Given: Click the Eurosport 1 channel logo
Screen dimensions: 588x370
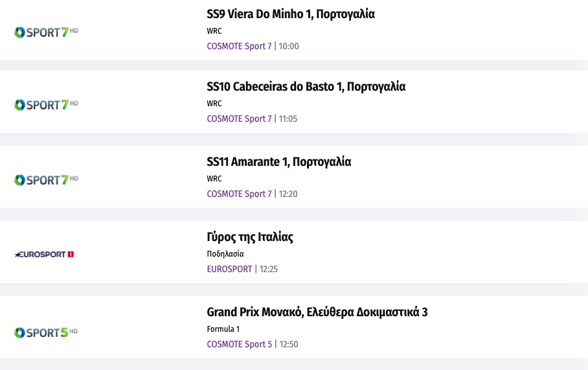Looking at the screenshot, I should [44, 254].
